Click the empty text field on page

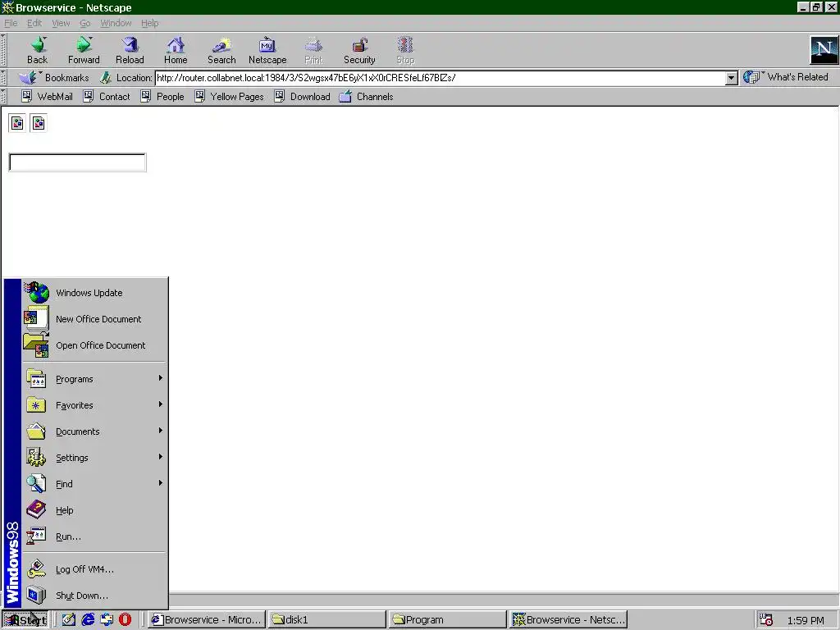[x=78, y=162]
